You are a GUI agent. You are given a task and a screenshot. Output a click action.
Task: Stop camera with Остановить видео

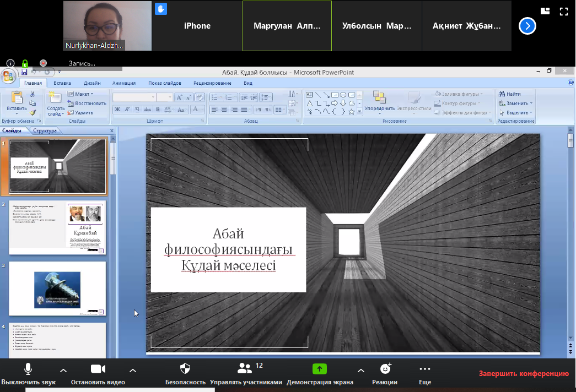coord(98,369)
